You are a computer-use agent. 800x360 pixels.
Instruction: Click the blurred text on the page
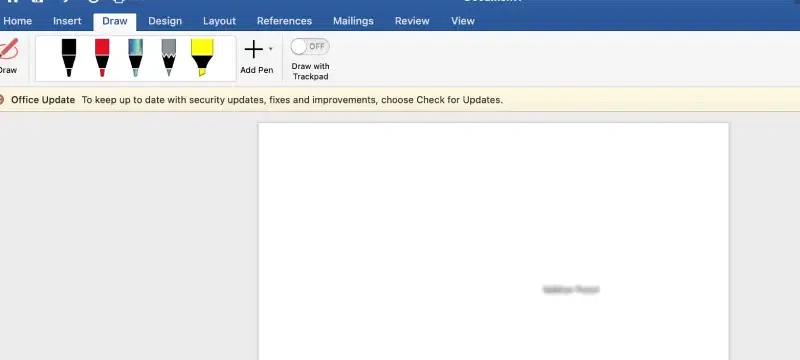(x=571, y=290)
